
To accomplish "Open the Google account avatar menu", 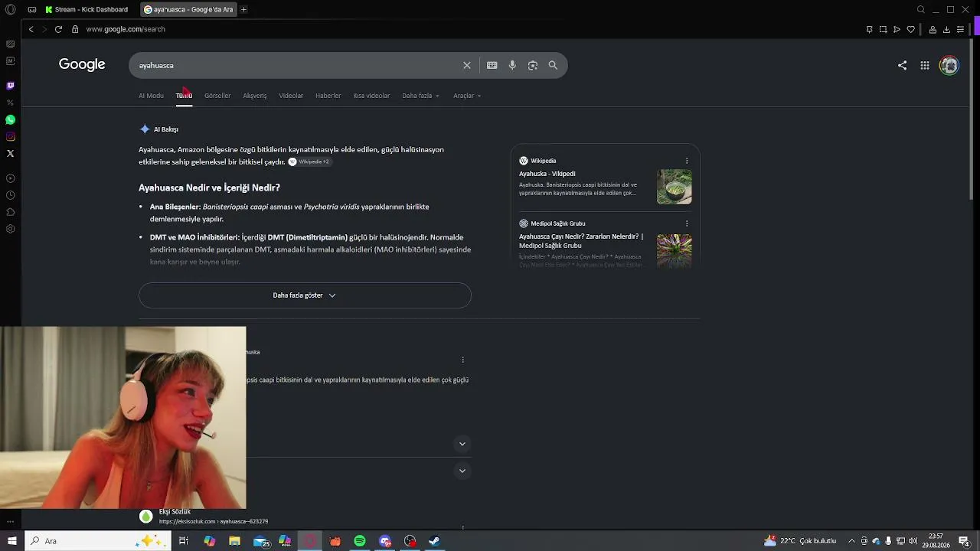I will click(x=949, y=65).
